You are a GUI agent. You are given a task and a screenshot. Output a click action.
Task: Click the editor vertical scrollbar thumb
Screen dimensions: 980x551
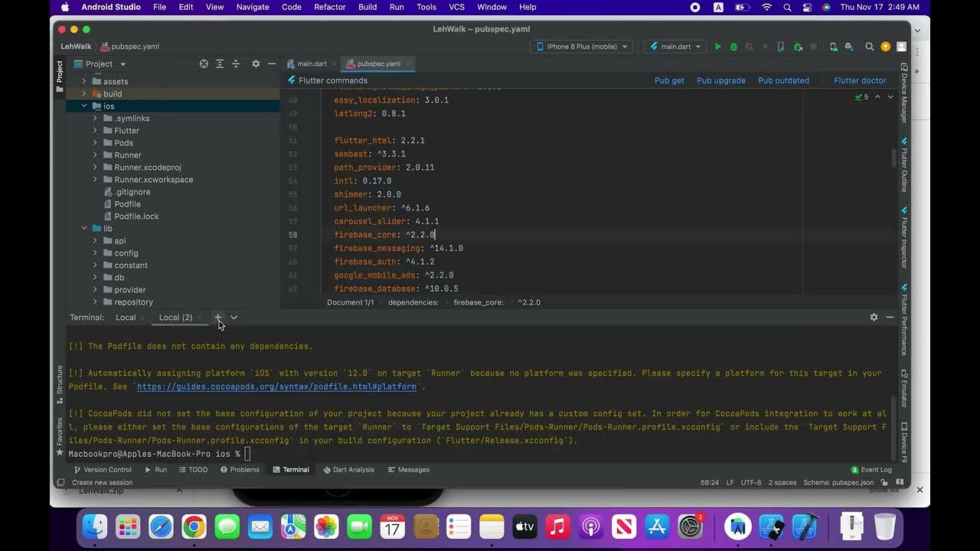tap(893, 158)
